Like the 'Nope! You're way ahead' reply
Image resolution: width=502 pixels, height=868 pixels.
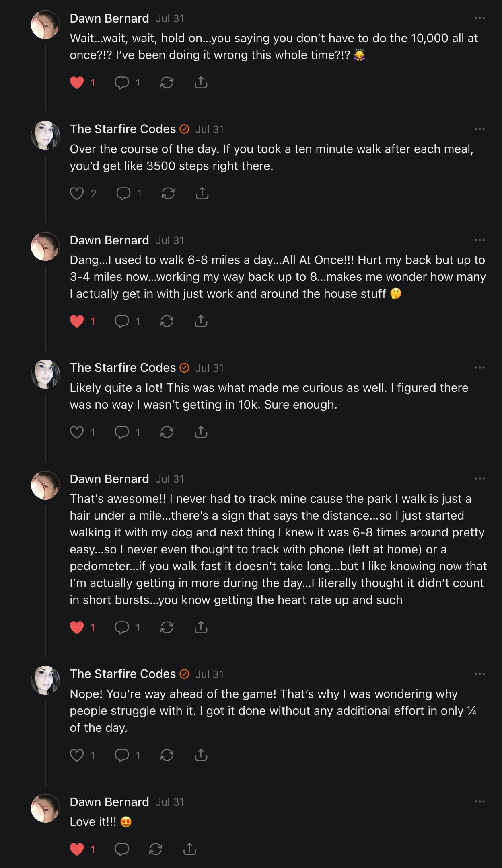pos(77,755)
